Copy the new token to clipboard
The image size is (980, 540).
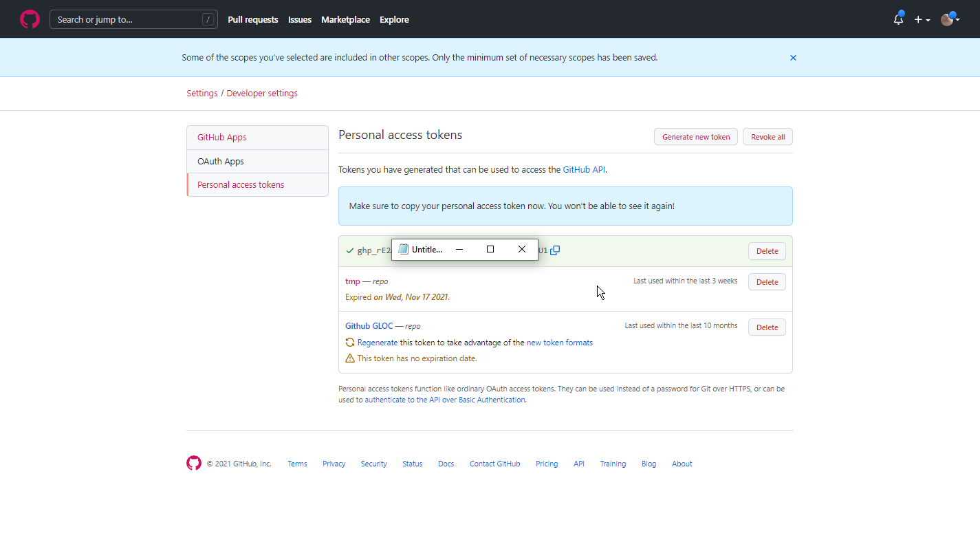[x=555, y=250]
